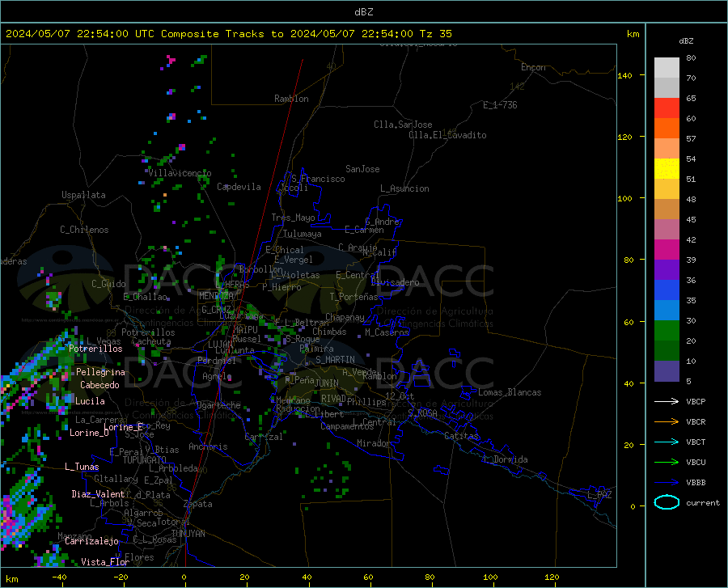Click the L_Tunas map label

coord(82,467)
